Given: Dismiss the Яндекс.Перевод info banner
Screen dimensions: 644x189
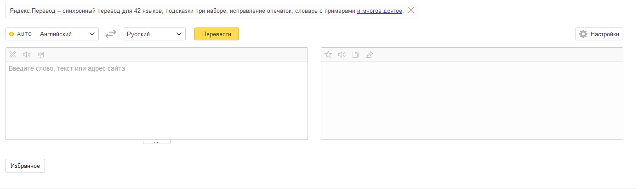Looking at the screenshot, I should [x=411, y=10].
